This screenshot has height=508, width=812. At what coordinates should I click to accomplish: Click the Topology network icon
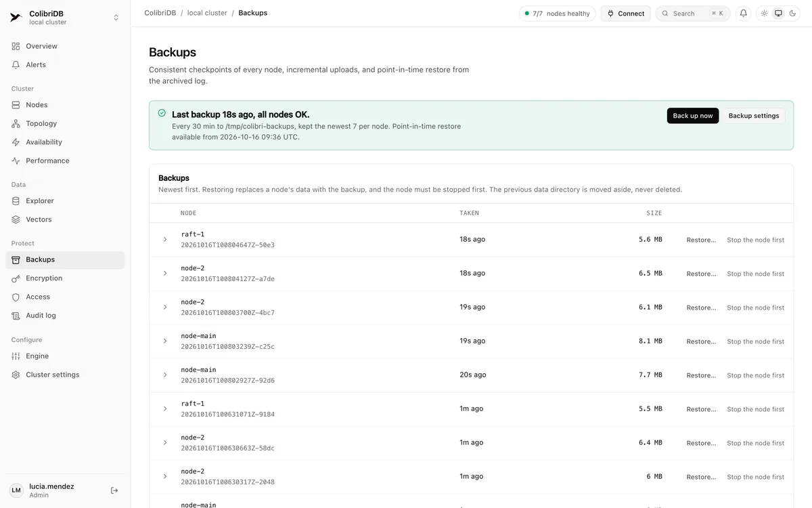click(x=16, y=123)
